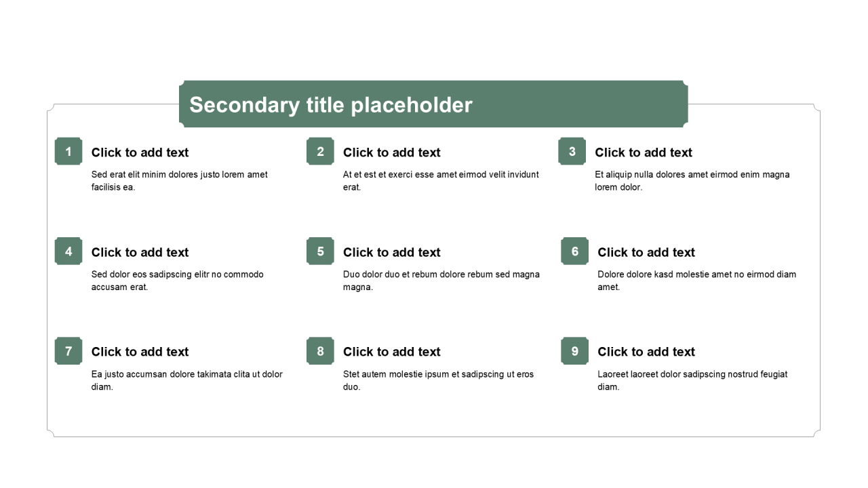Click the heading next to badge 9
Viewport: 868px width, 488px height.
[x=646, y=352]
